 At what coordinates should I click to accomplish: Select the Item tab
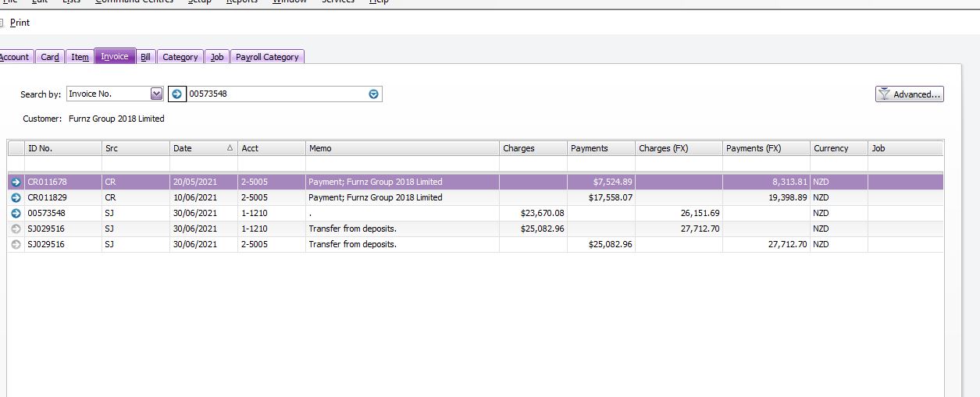80,57
